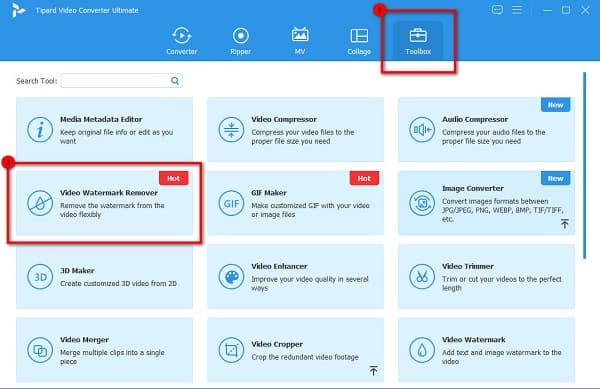Open Media Metadata Editor title
Viewport: 600px width, 389px height.
click(x=101, y=119)
